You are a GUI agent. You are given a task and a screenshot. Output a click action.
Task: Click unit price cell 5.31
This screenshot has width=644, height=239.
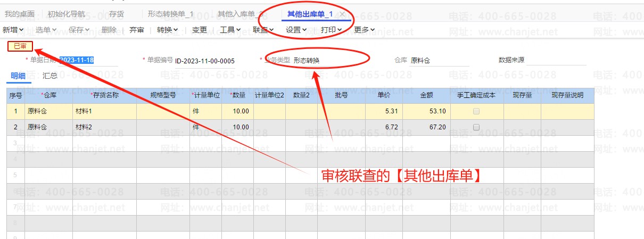[x=384, y=111]
